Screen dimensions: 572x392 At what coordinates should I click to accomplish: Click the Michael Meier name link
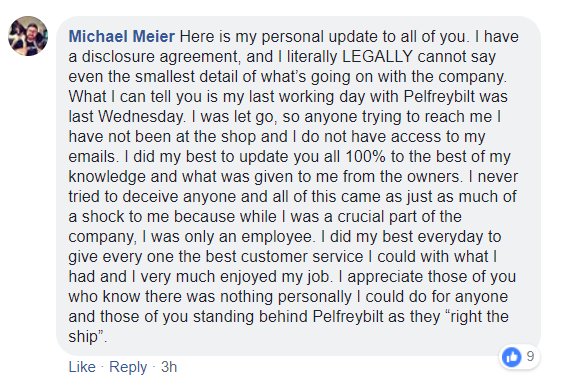click(122, 36)
